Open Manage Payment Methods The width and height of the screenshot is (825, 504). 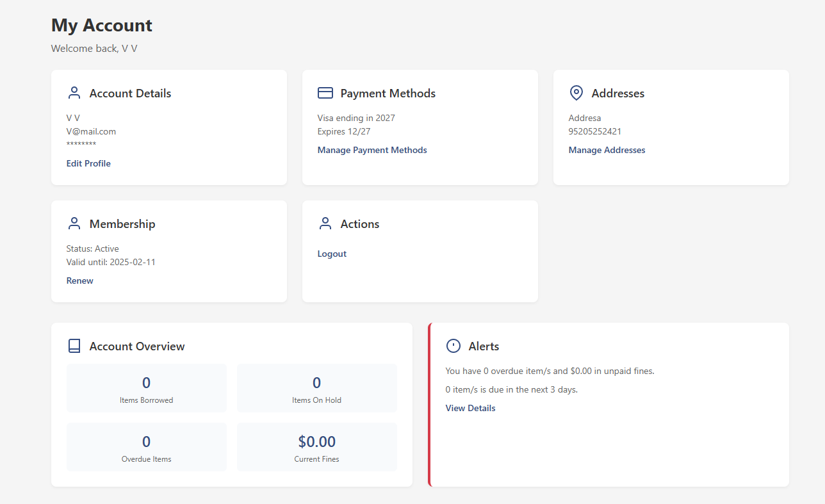(x=372, y=150)
